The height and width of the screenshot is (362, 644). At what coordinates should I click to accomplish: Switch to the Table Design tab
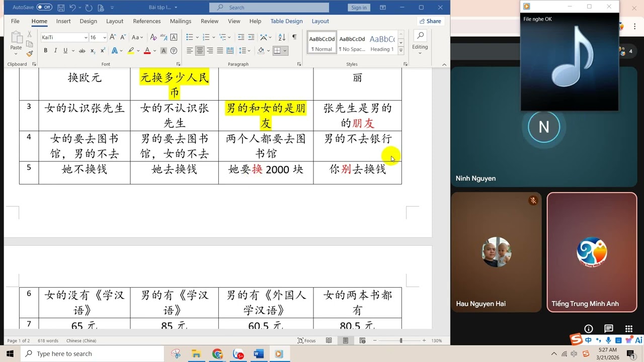coord(286,21)
